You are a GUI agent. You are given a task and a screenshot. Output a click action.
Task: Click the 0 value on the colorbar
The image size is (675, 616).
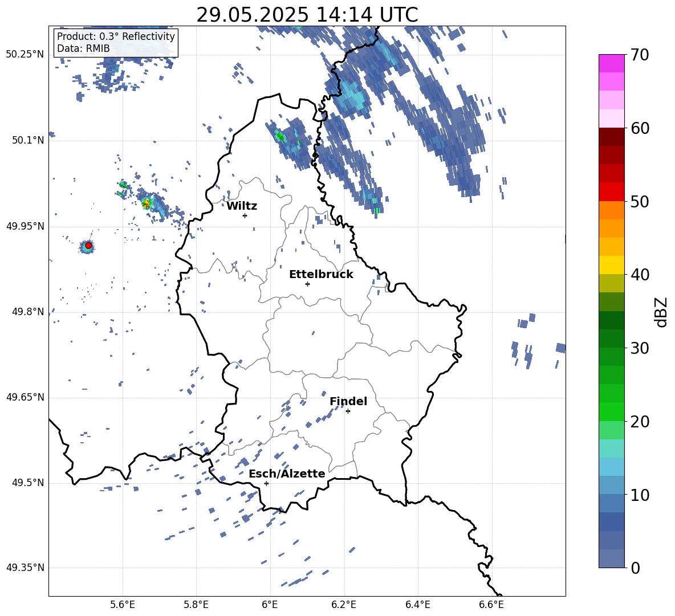pyautogui.click(x=635, y=568)
